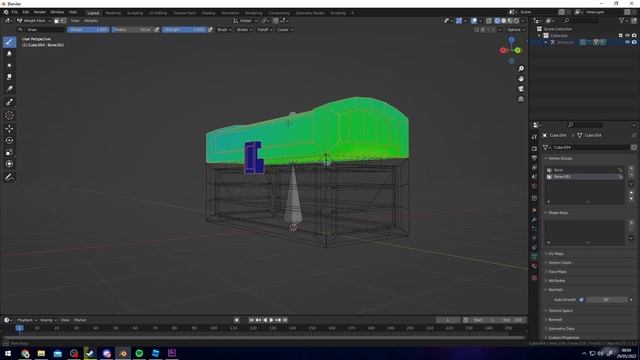Open the Material properties tab icon

click(x=534, y=266)
